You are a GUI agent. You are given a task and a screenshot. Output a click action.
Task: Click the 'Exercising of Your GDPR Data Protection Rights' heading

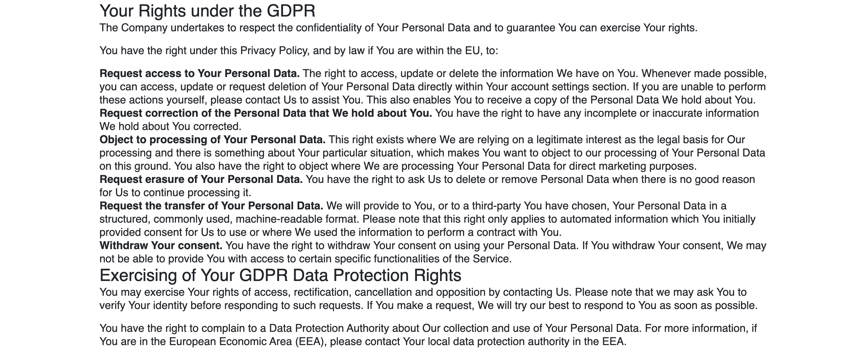click(280, 275)
